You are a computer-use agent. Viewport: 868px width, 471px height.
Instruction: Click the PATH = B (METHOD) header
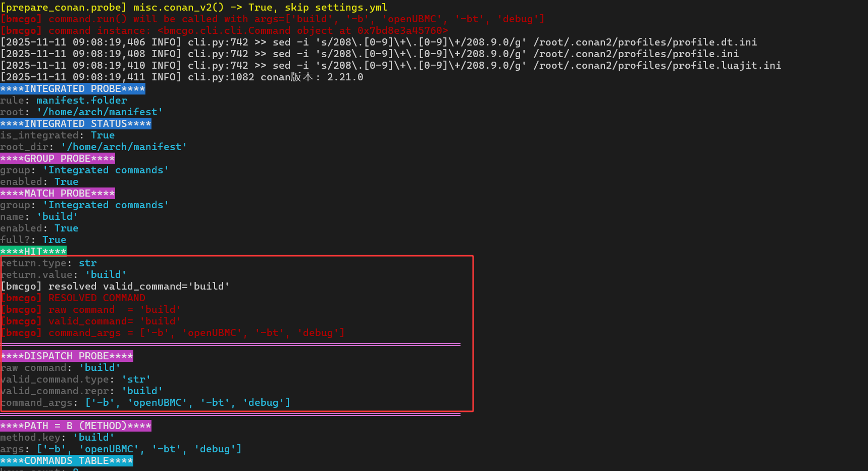76,426
